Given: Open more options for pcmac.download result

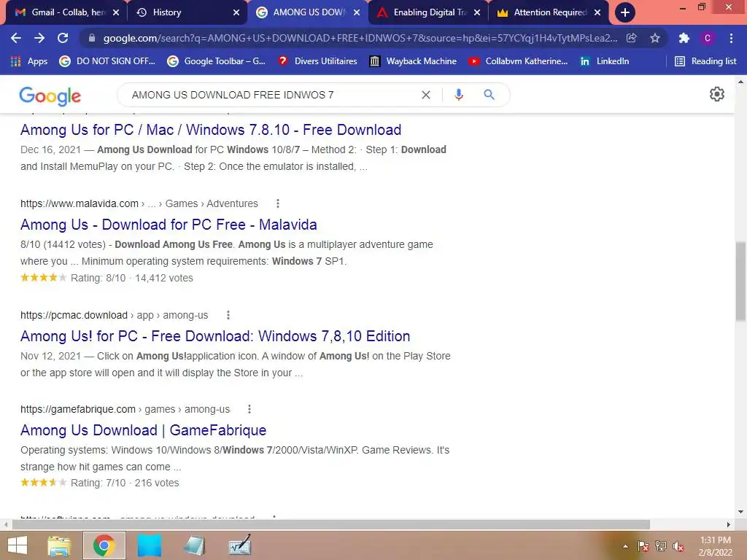Looking at the screenshot, I should point(228,315).
